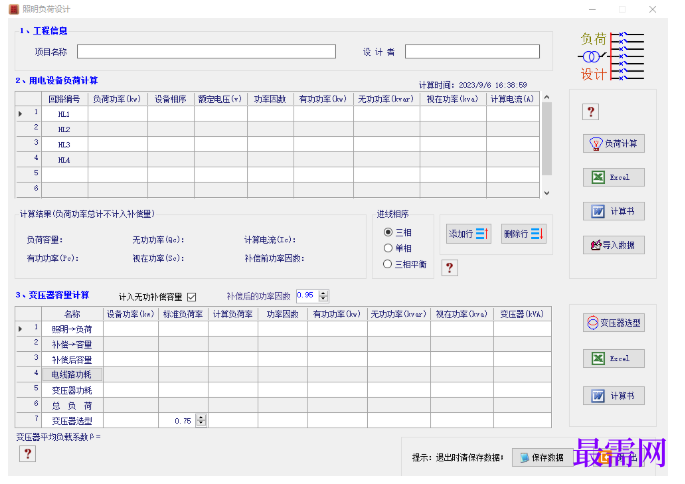
Task: Click the 项目名称 input field
Action: 206,52
